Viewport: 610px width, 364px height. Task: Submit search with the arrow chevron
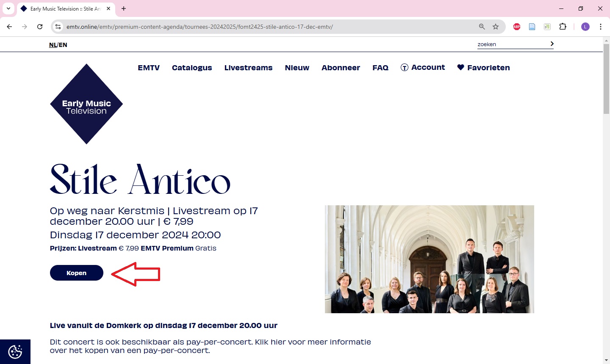552,44
